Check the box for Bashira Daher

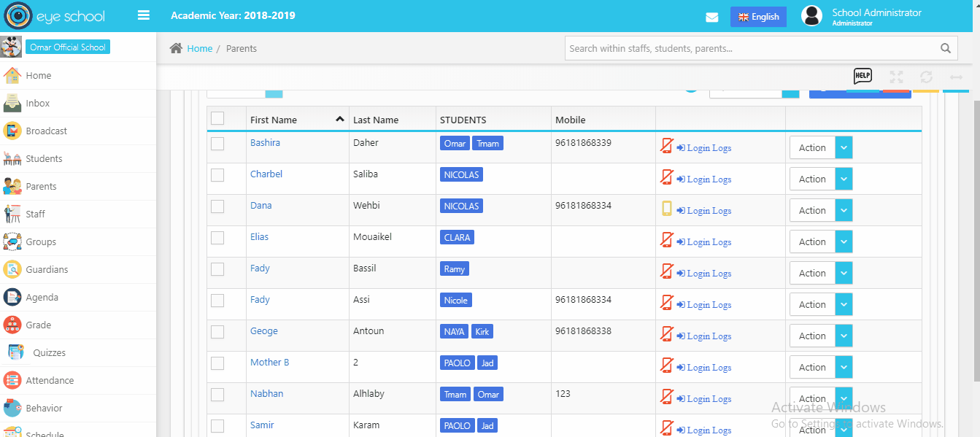pos(217,144)
